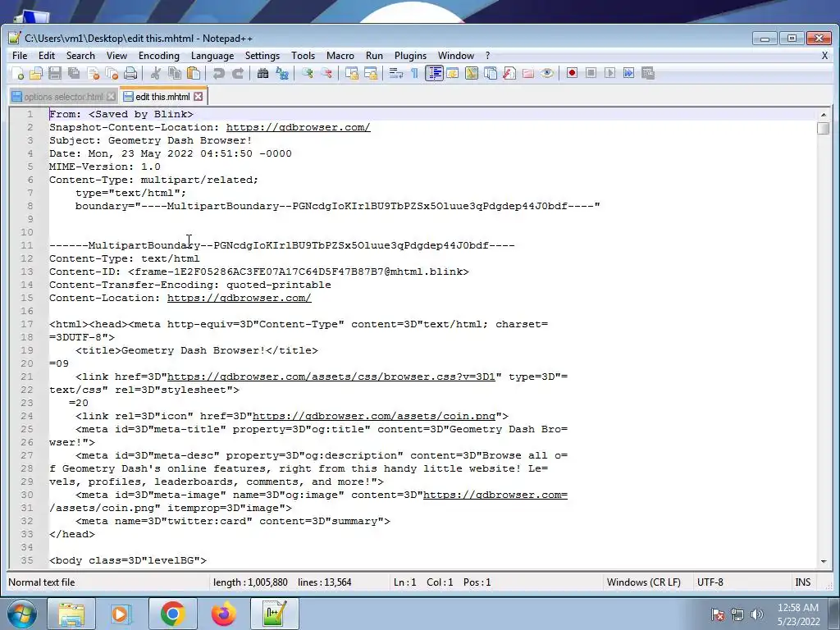Click the macro Playback icon

(609, 73)
